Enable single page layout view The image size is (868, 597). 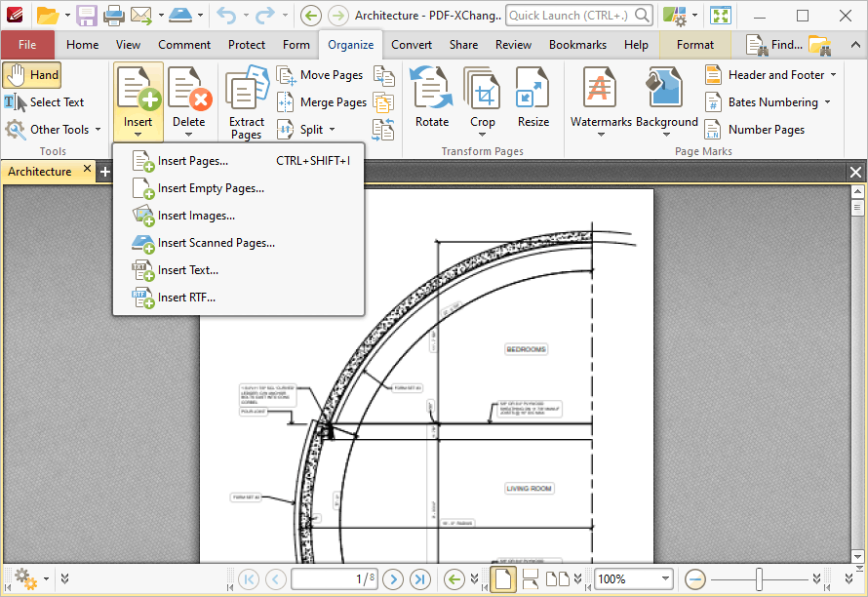click(503, 579)
